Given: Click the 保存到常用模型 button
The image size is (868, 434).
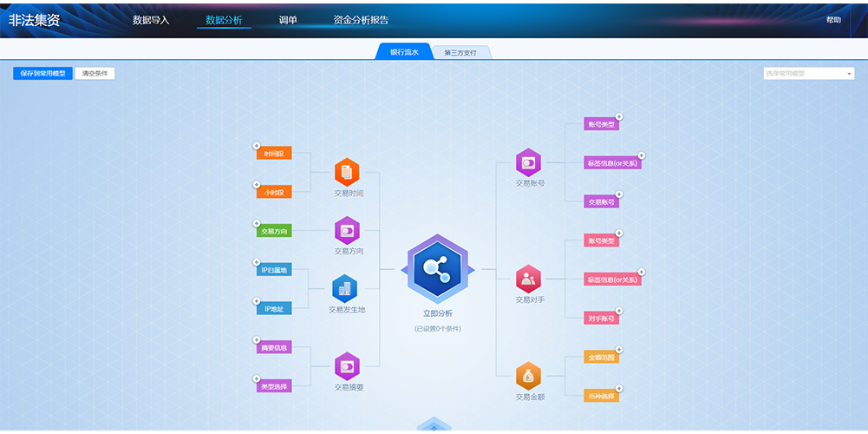Looking at the screenshot, I should click(x=42, y=74).
